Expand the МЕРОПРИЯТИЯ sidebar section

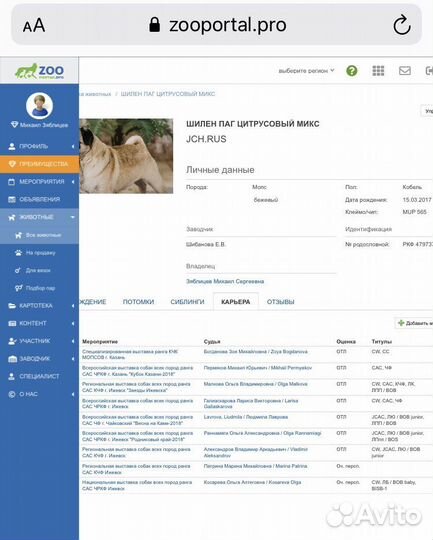pyautogui.click(x=39, y=181)
